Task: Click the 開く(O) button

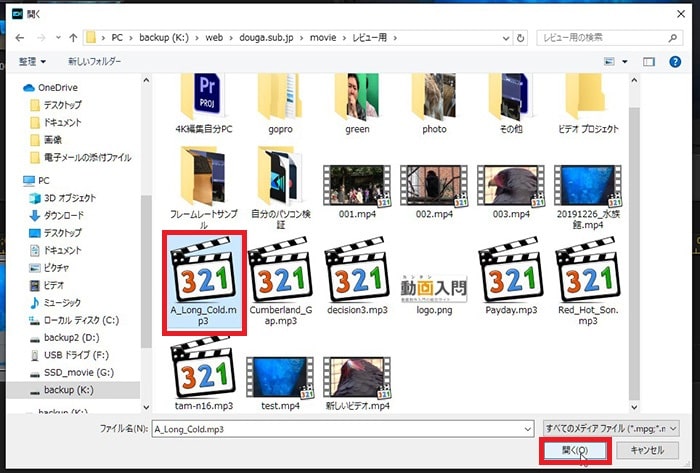Action: click(x=575, y=450)
